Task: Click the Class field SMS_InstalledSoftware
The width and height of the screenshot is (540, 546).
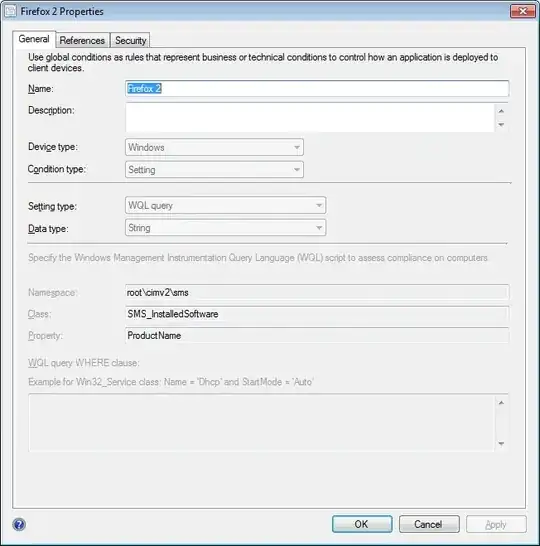Action: (x=317, y=314)
